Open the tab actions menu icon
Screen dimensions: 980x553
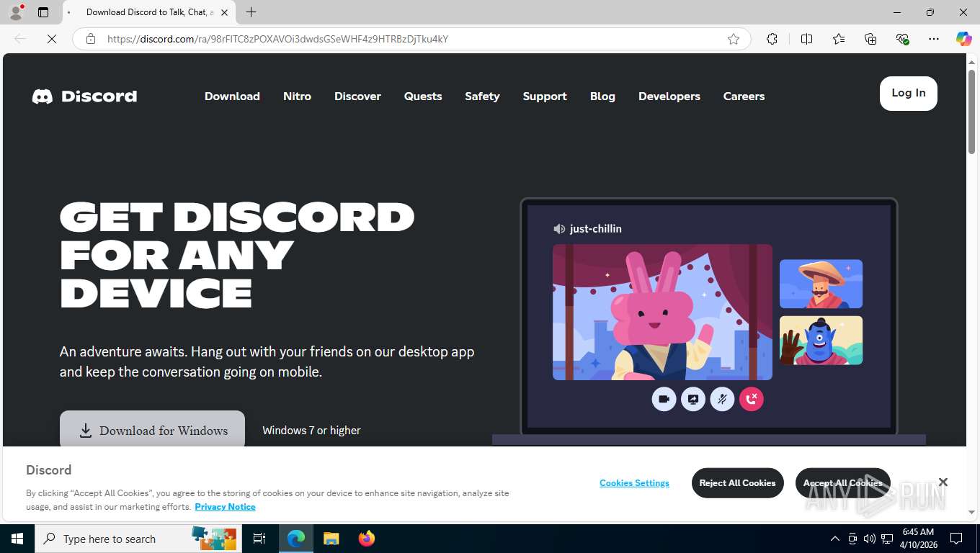[x=43, y=12]
